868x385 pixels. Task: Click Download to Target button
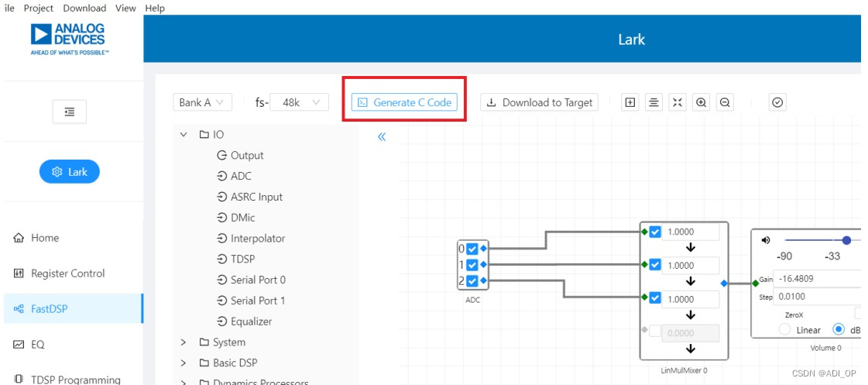539,102
